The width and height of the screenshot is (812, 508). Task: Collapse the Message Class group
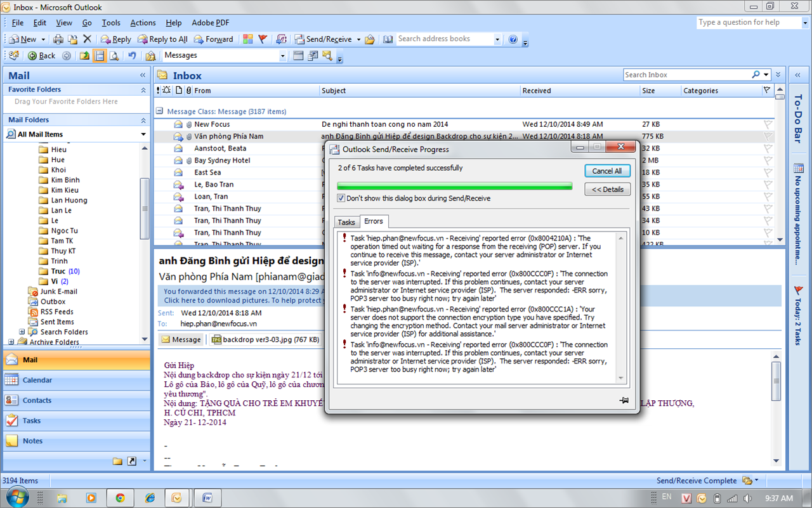(x=160, y=112)
